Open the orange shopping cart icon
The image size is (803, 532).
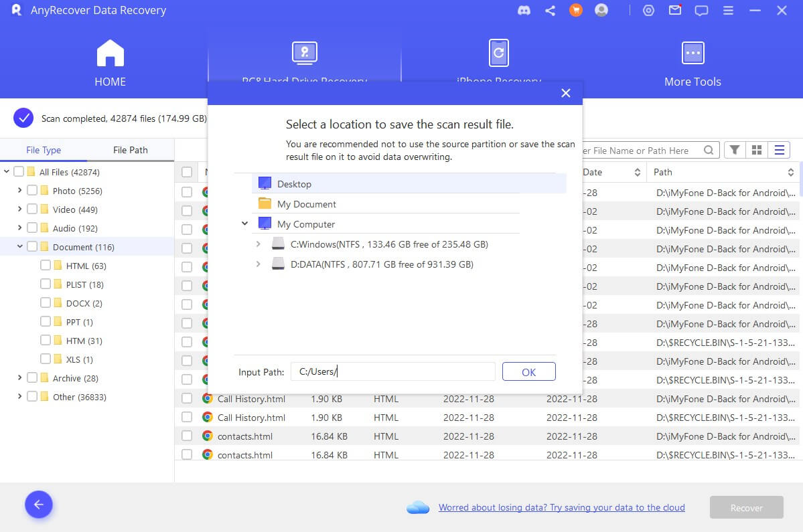(575, 11)
